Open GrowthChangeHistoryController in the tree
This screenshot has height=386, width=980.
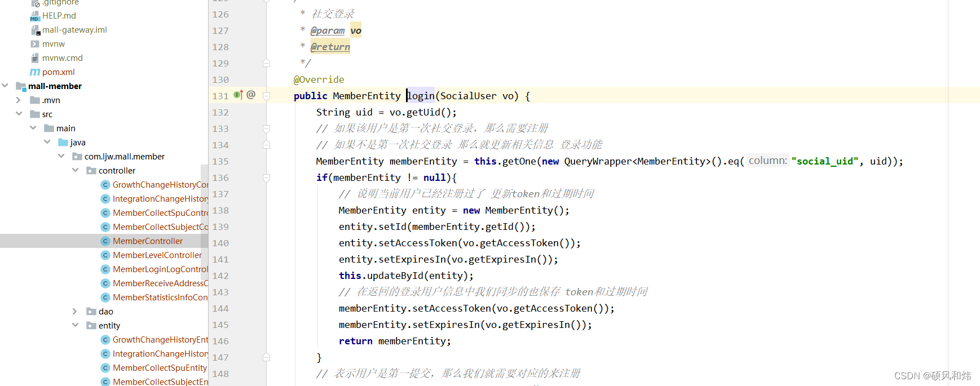click(x=160, y=185)
